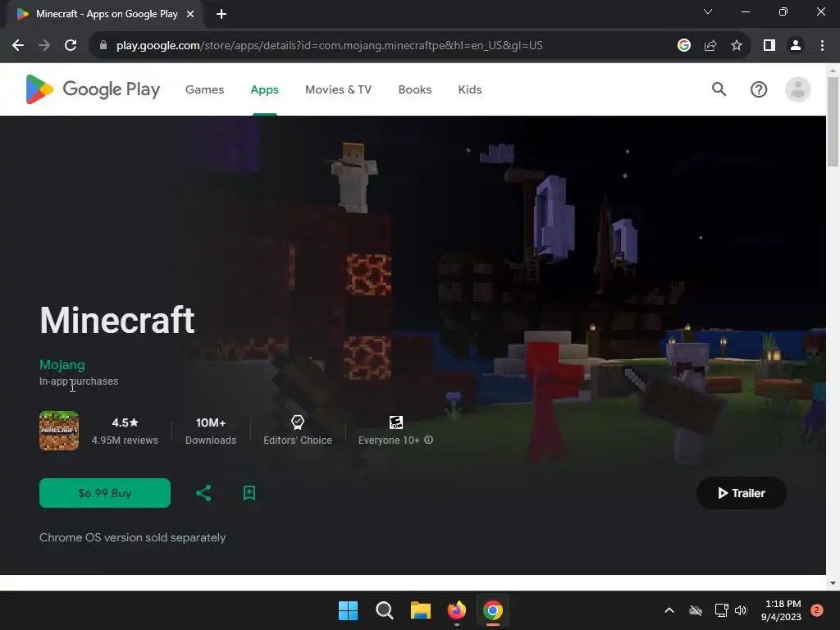840x630 pixels.
Task: Open the volume speaker tray icon
Action: pos(741,610)
